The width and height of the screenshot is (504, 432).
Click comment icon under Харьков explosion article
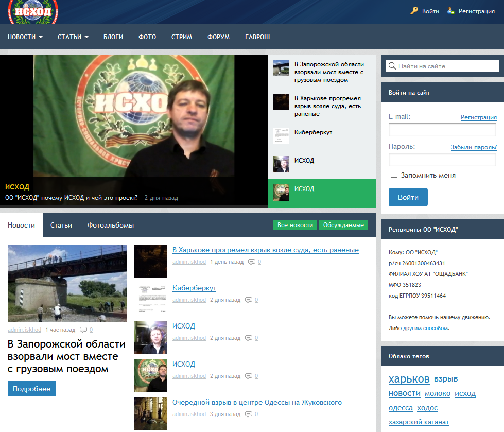[x=251, y=262]
